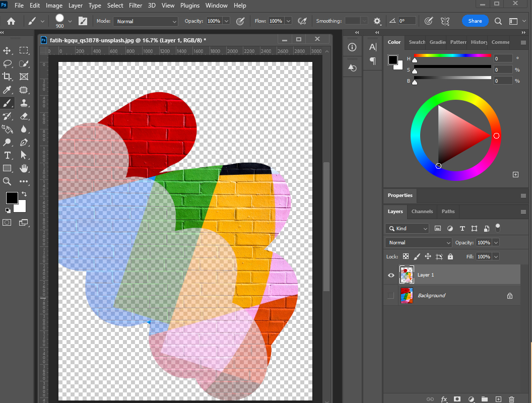Image resolution: width=532 pixels, height=403 pixels.
Task: Open the Brush Preset picker arrow
Action: 70,21
